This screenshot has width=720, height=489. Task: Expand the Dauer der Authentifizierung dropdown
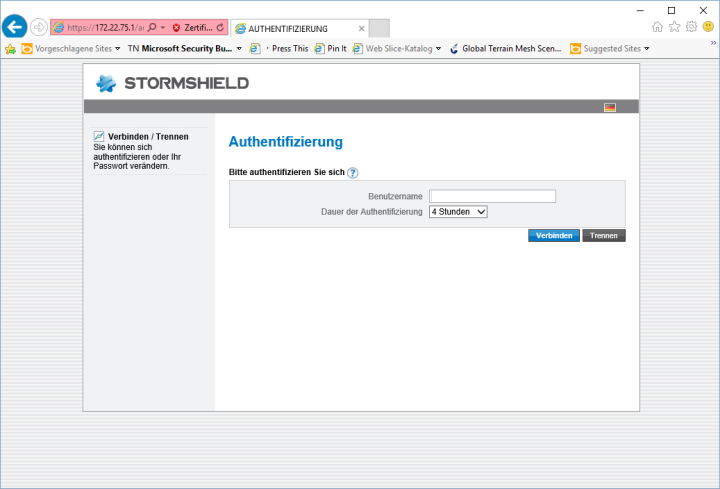458,212
